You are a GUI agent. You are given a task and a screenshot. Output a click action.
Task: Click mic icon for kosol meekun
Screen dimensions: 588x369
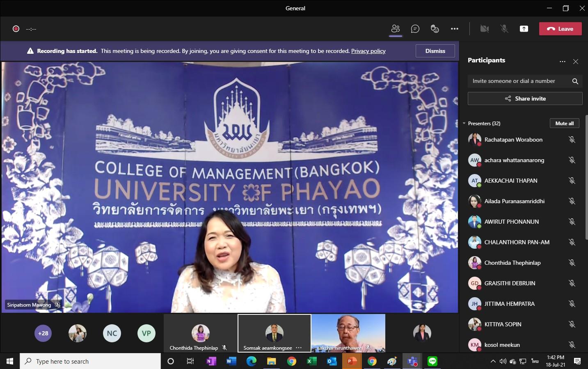572,345
